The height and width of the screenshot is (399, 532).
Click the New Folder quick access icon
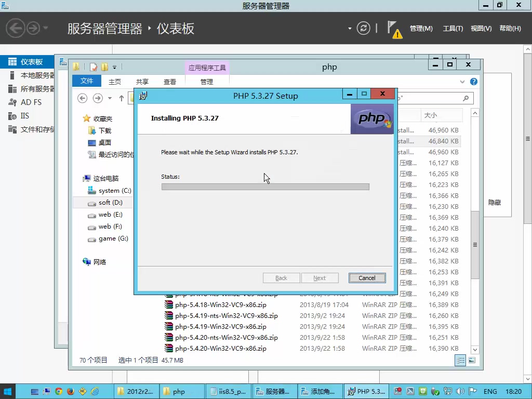105,67
